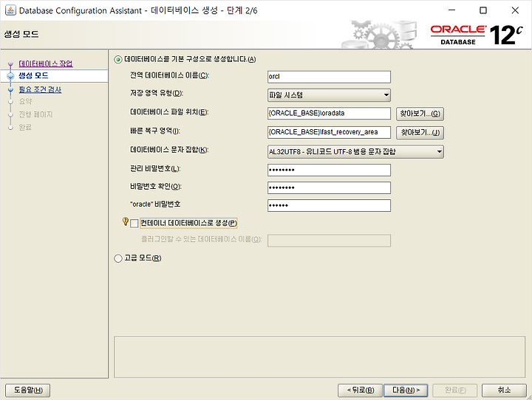Click the lightbulb hint icon beside container checkbox
The image size is (532, 400).
click(x=125, y=221)
